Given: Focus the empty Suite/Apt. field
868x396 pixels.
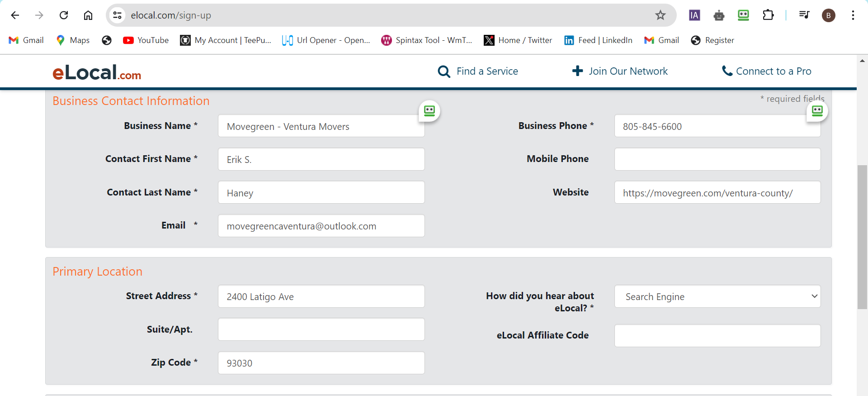Looking at the screenshot, I should [x=321, y=329].
